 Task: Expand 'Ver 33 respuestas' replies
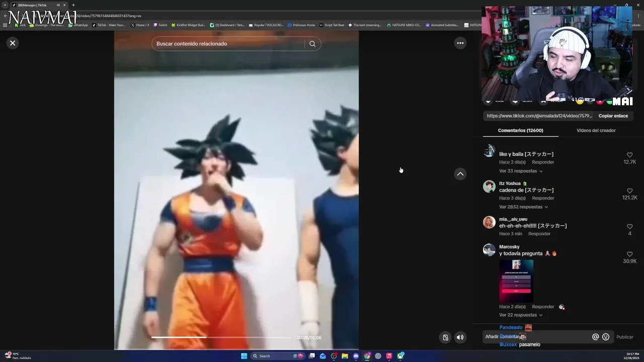point(521,171)
